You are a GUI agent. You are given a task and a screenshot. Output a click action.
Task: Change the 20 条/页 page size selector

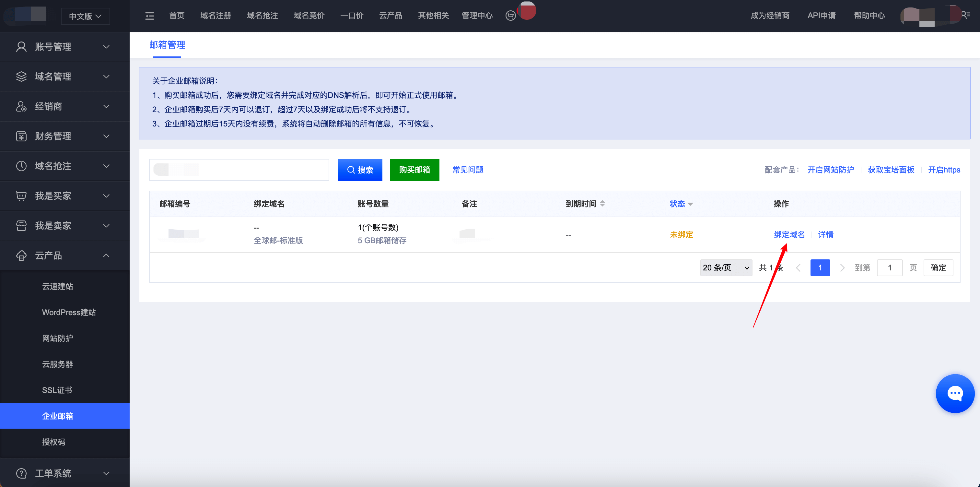pyautogui.click(x=726, y=268)
